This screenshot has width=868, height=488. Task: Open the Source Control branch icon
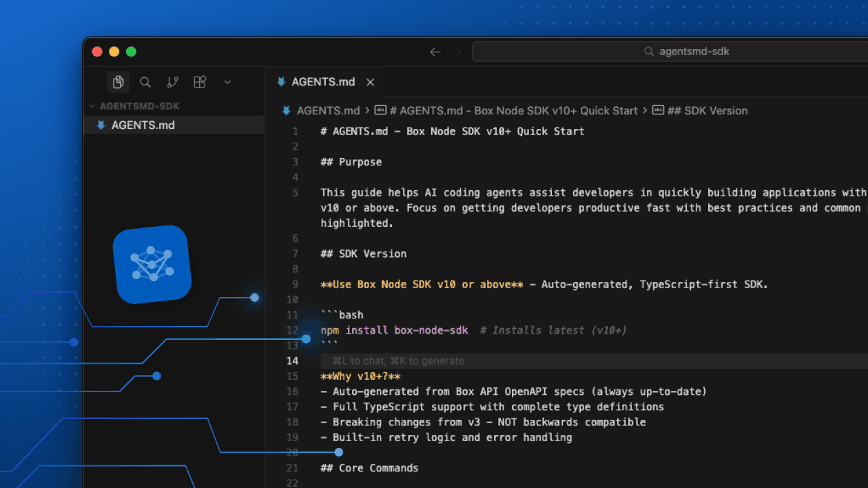(173, 82)
